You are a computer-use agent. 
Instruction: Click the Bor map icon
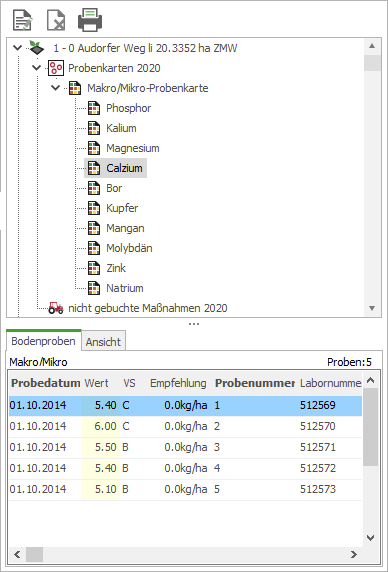(94, 188)
